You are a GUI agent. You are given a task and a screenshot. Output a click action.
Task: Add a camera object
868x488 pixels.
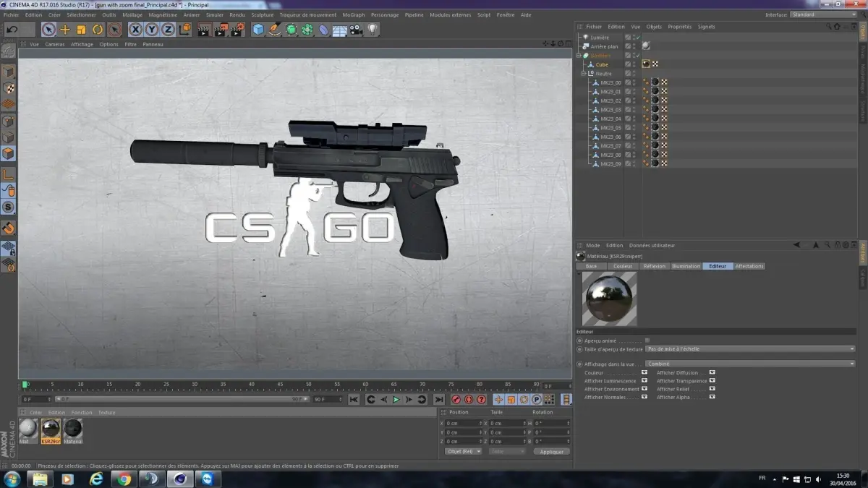356,30
